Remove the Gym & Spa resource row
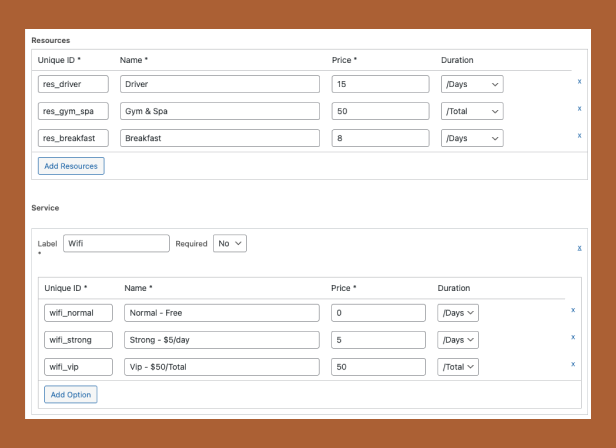Viewport: 616px width, 448px height. [579, 108]
